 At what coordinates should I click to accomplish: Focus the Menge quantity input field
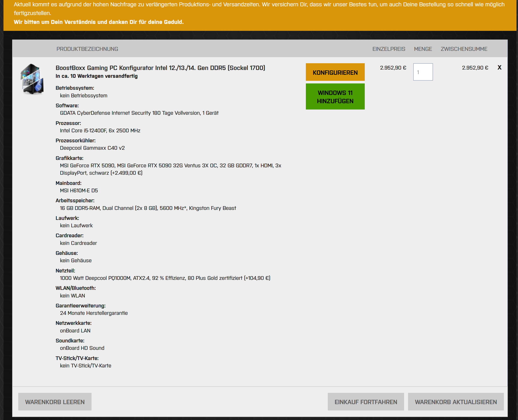click(423, 72)
